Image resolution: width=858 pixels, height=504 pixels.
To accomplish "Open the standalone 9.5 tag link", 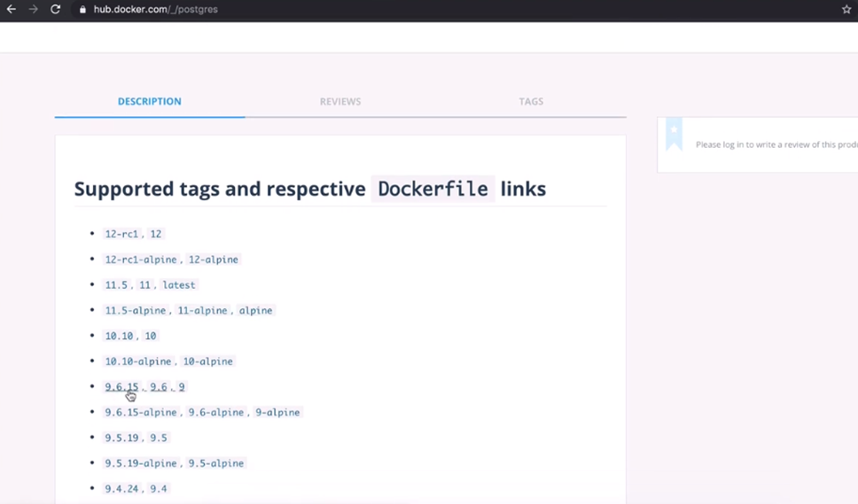I will tap(159, 438).
